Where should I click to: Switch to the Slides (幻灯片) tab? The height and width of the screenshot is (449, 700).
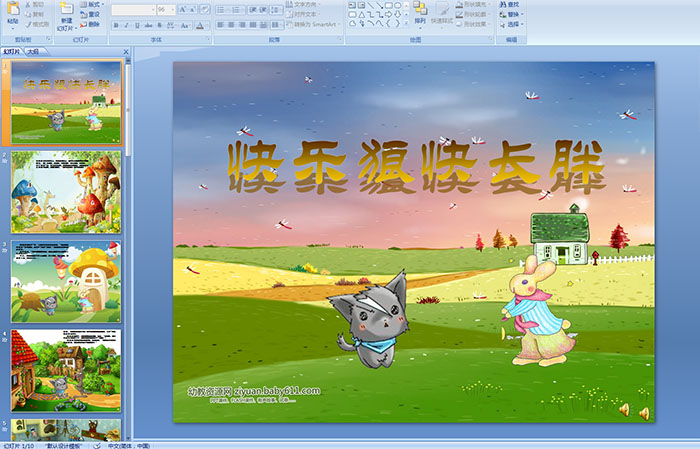pyautogui.click(x=12, y=52)
